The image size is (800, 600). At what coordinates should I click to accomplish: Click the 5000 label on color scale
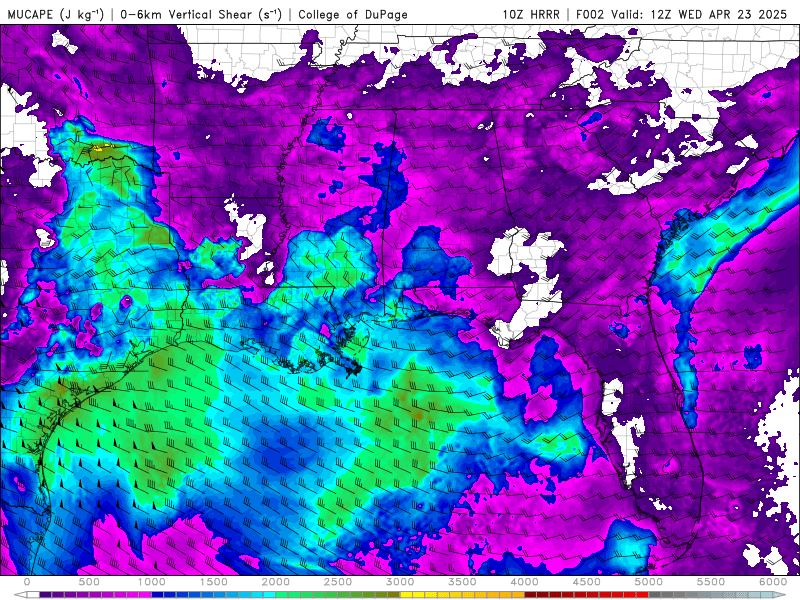pos(648,582)
